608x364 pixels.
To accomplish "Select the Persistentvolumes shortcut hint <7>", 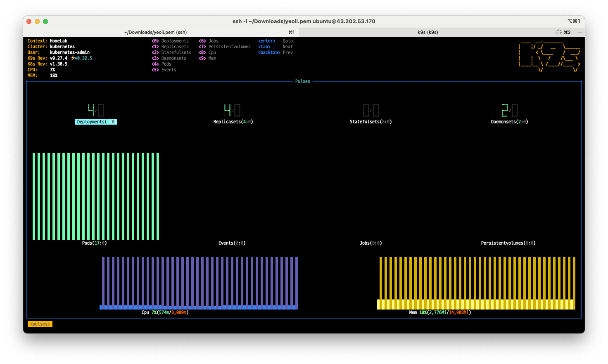I will [225, 47].
